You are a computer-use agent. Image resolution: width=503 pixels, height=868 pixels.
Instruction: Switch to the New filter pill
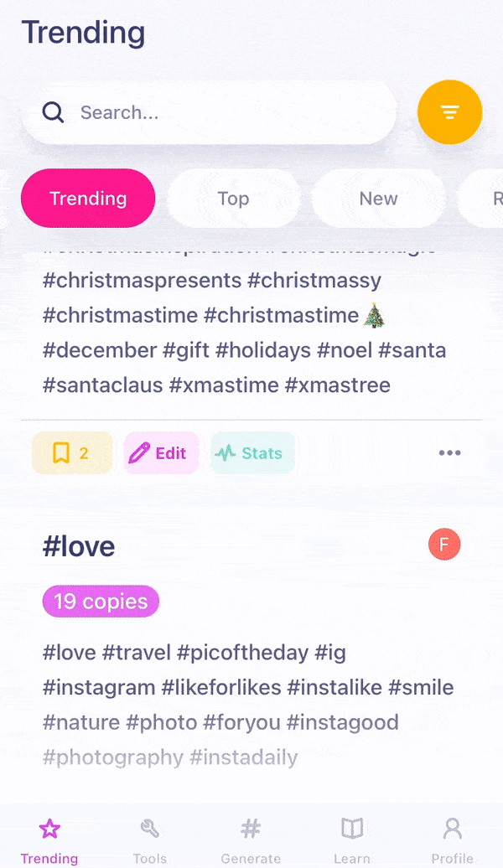coord(378,199)
